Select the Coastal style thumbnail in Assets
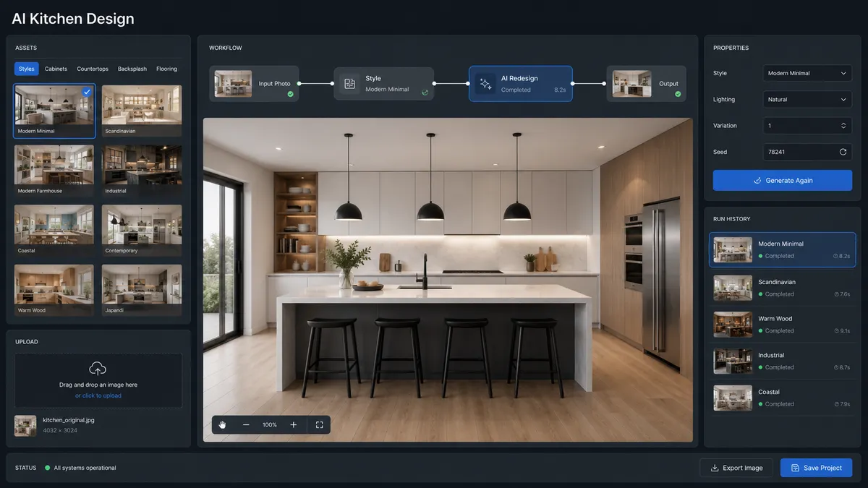The image size is (868, 488). (x=54, y=231)
